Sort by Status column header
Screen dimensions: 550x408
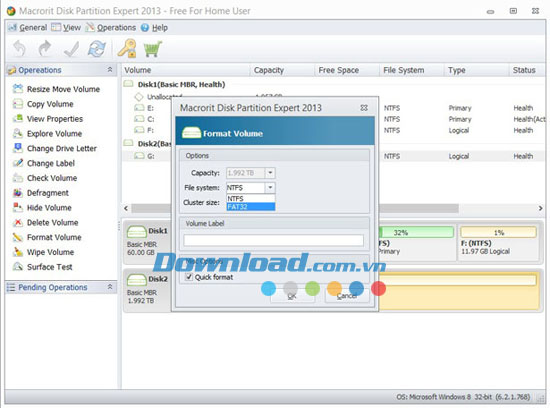(x=527, y=70)
